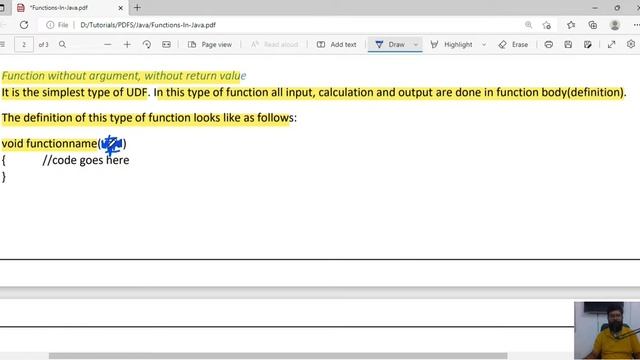Select the Highlight tool

click(451, 44)
